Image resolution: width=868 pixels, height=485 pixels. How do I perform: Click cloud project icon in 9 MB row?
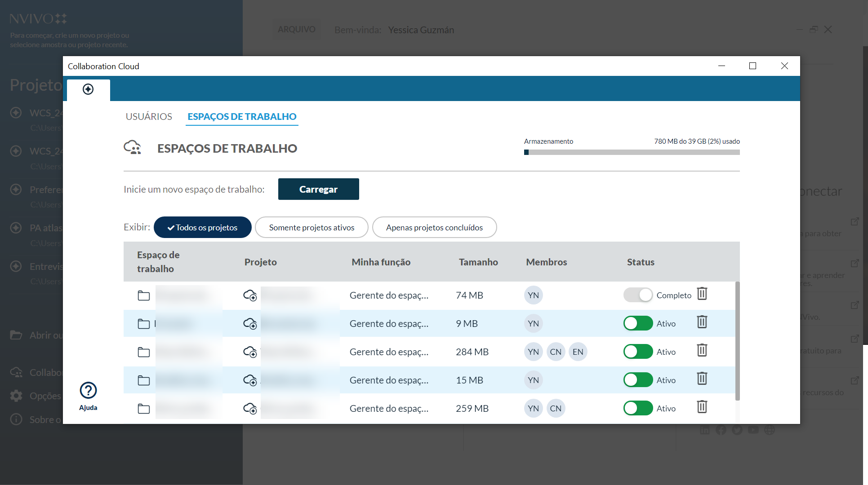(250, 324)
